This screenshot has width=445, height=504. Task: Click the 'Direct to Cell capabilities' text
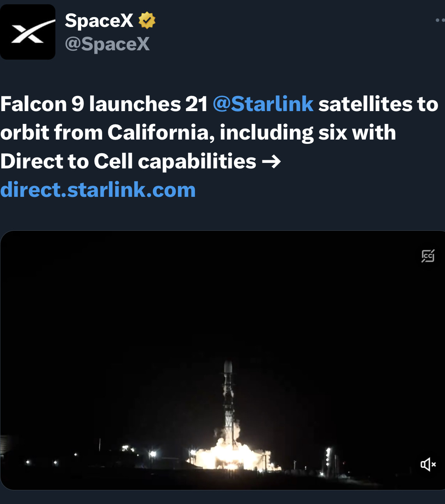(128, 161)
